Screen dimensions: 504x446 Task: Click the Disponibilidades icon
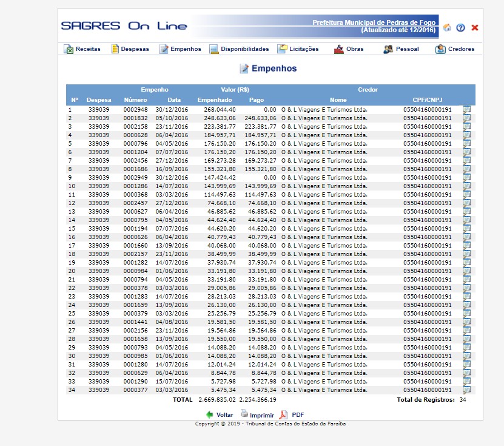tap(213, 49)
